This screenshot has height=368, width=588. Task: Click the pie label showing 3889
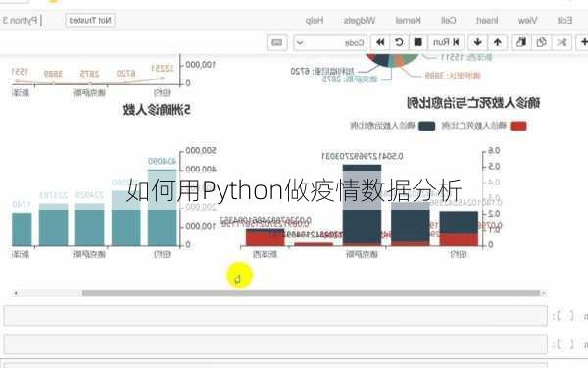pyautogui.click(x=453, y=76)
